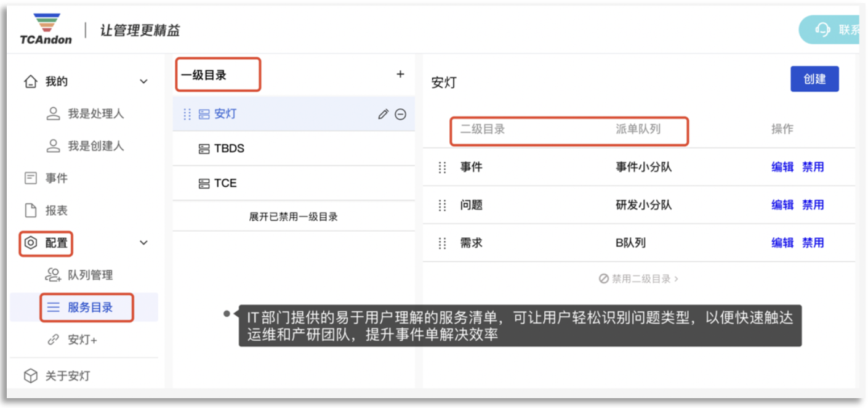Select TBDS catalog row
This screenshot has height=408, width=868.
(x=294, y=149)
